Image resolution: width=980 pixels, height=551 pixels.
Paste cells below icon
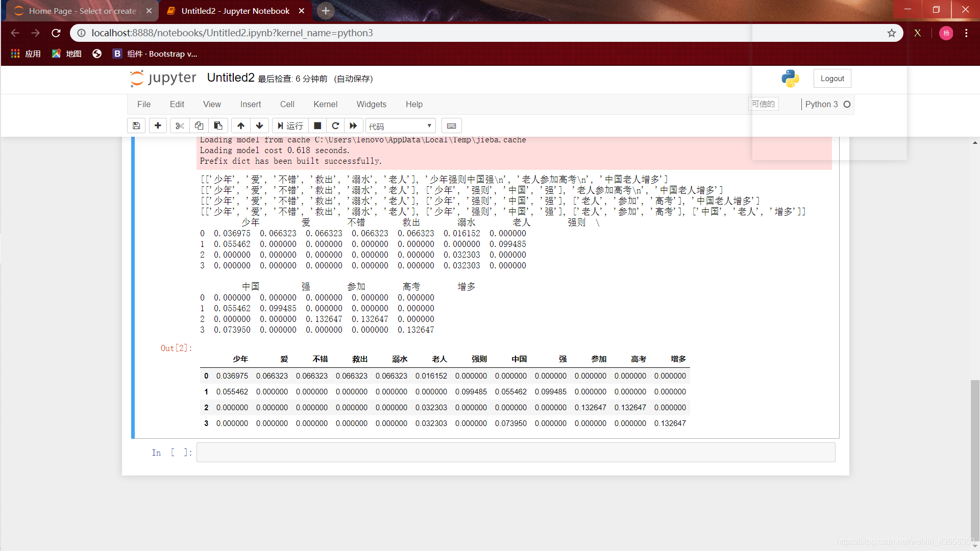(218, 126)
